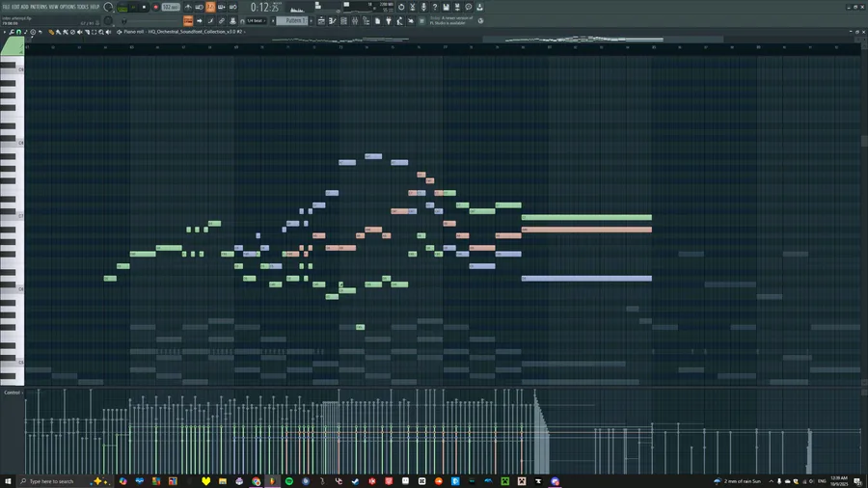This screenshot has width=868, height=488.
Task: Open the OPTIONS menu
Action: click(x=67, y=7)
